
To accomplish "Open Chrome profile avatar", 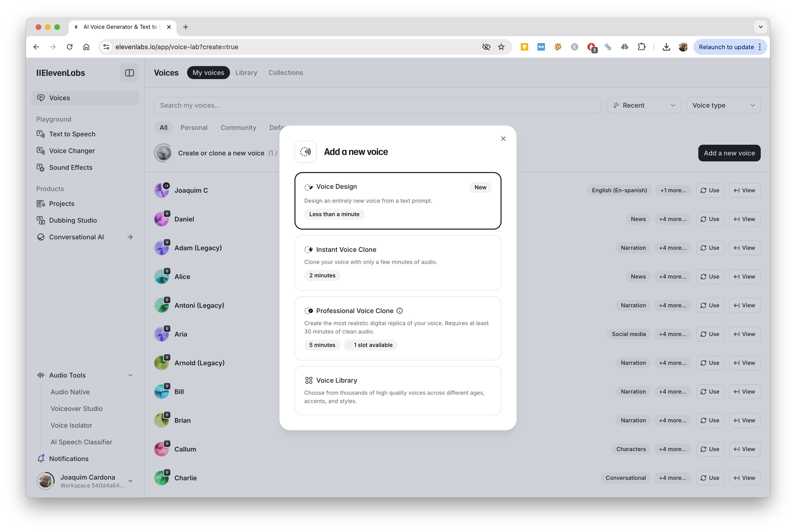I will tap(683, 47).
